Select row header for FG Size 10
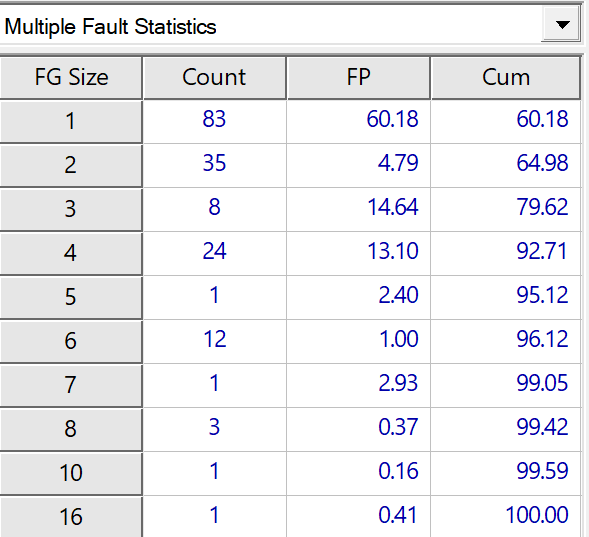 click(x=71, y=473)
